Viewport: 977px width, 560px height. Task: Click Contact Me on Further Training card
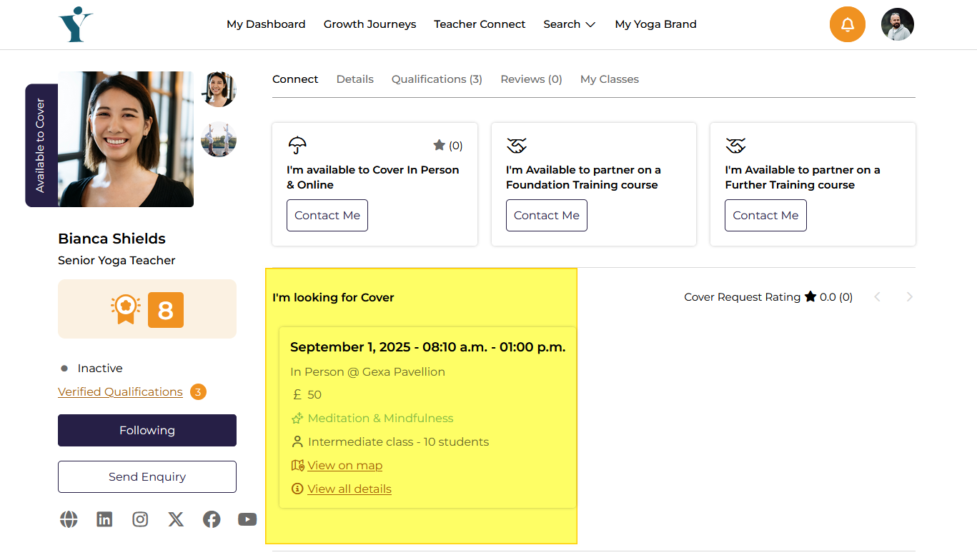765,215
